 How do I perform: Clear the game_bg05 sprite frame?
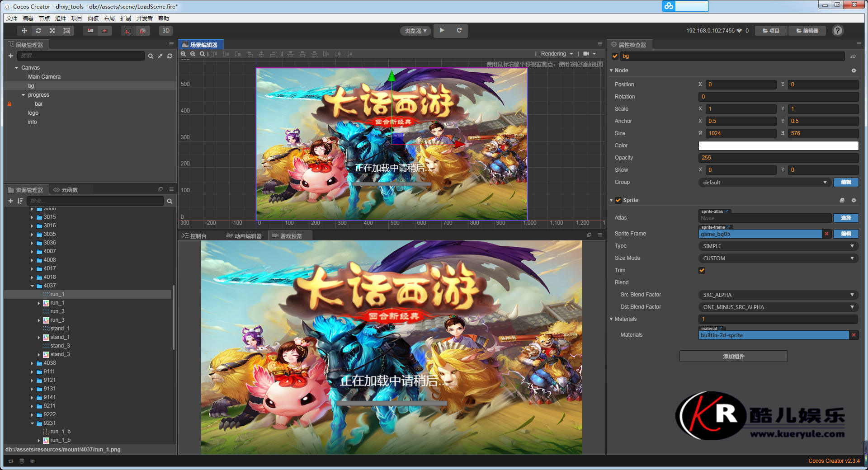tap(826, 234)
